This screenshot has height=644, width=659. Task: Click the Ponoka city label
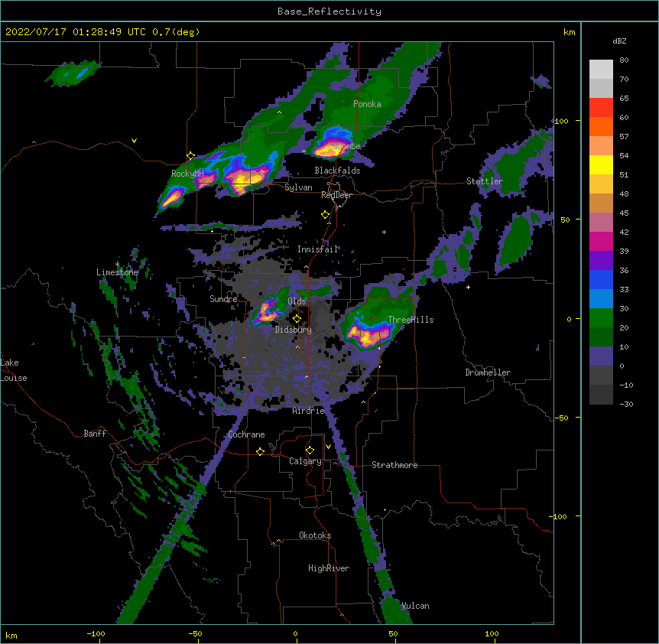tap(367, 104)
